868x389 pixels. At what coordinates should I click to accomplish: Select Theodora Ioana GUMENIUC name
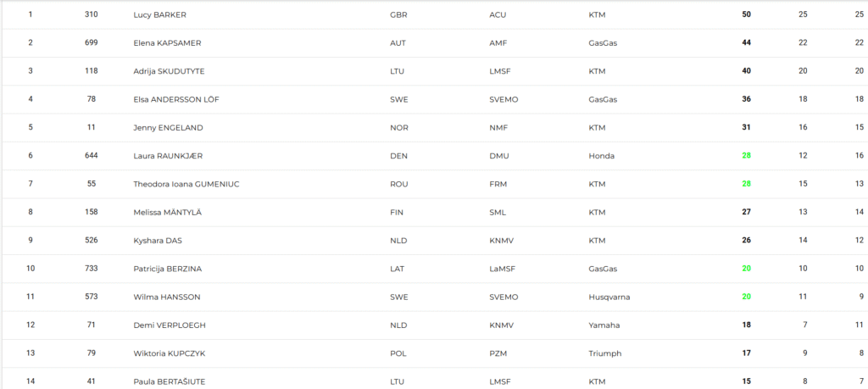tap(186, 184)
